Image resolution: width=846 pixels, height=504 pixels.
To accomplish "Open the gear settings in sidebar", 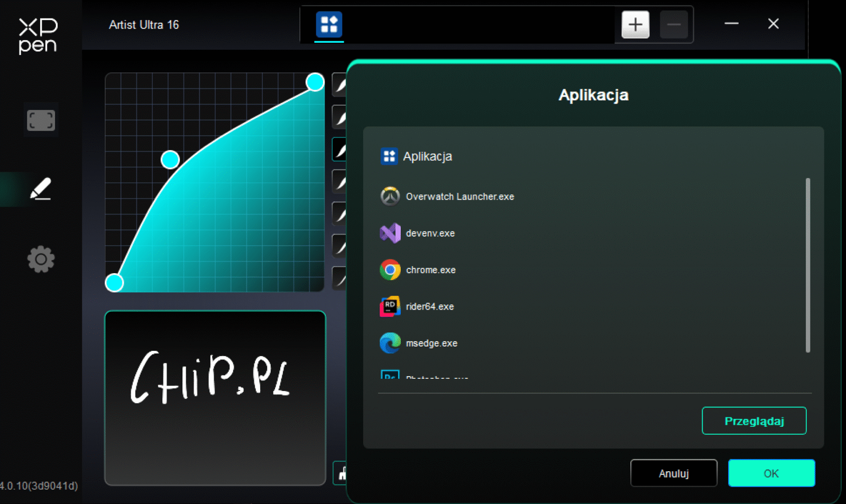I will click(41, 259).
